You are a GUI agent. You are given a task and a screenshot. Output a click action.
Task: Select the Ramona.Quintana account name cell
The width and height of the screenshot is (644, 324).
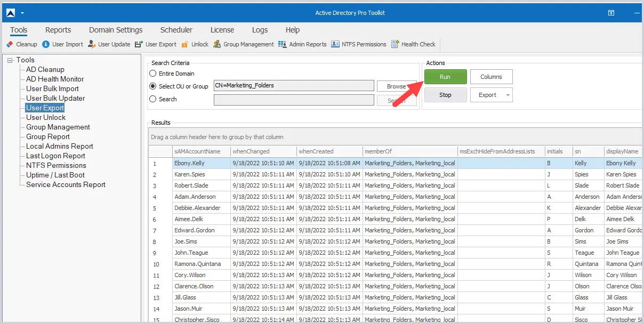tap(201, 264)
